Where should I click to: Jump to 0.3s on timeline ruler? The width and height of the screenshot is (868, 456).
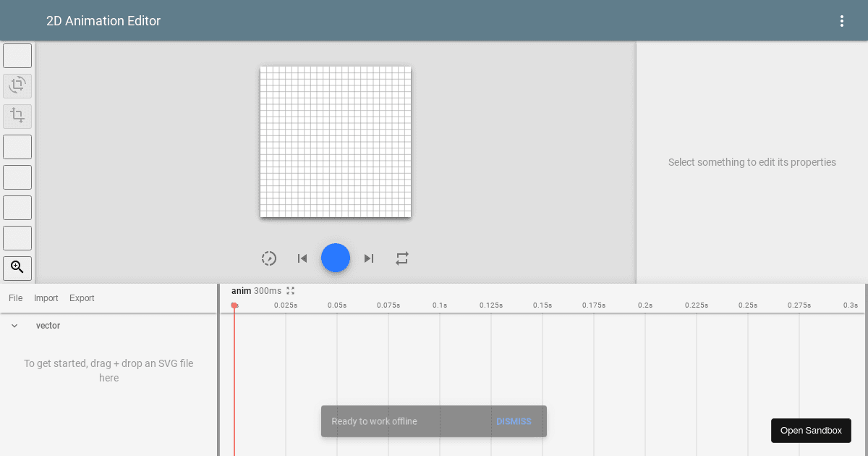(x=851, y=305)
